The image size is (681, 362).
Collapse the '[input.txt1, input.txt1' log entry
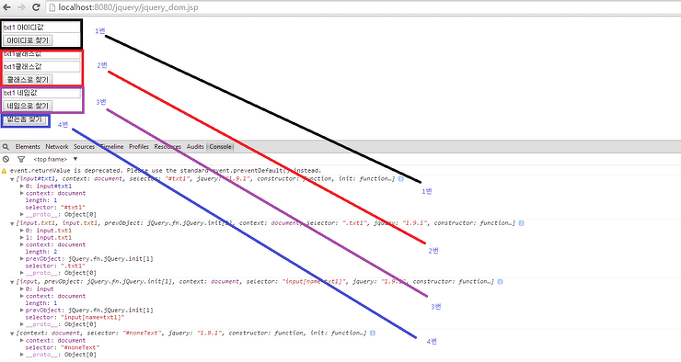coord(12,223)
